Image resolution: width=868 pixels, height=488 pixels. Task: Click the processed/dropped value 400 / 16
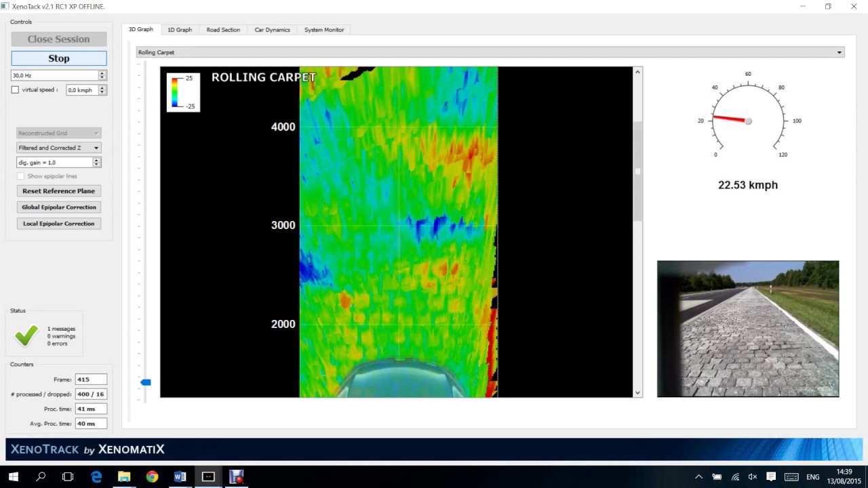click(x=91, y=394)
